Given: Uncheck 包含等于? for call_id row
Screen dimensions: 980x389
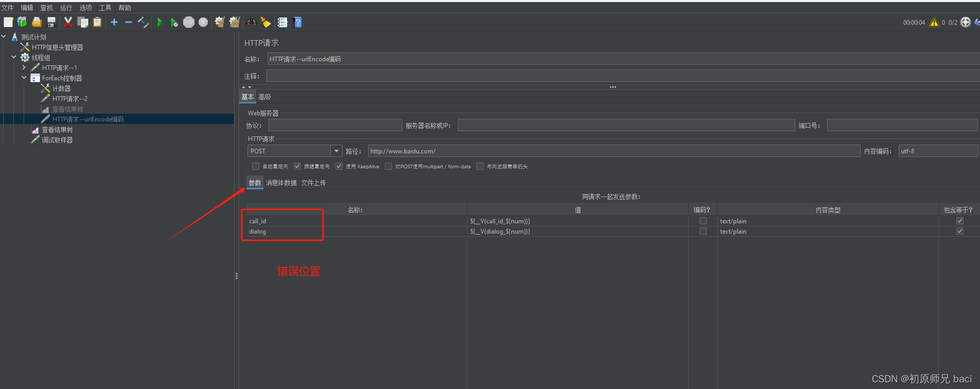Looking at the screenshot, I should coord(959,221).
